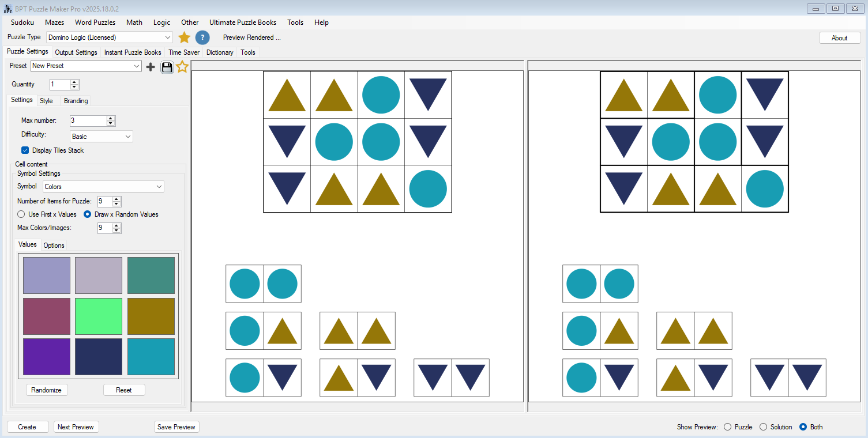Add a new preset with the plus icon
The width and height of the screenshot is (868, 438).
(150, 66)
